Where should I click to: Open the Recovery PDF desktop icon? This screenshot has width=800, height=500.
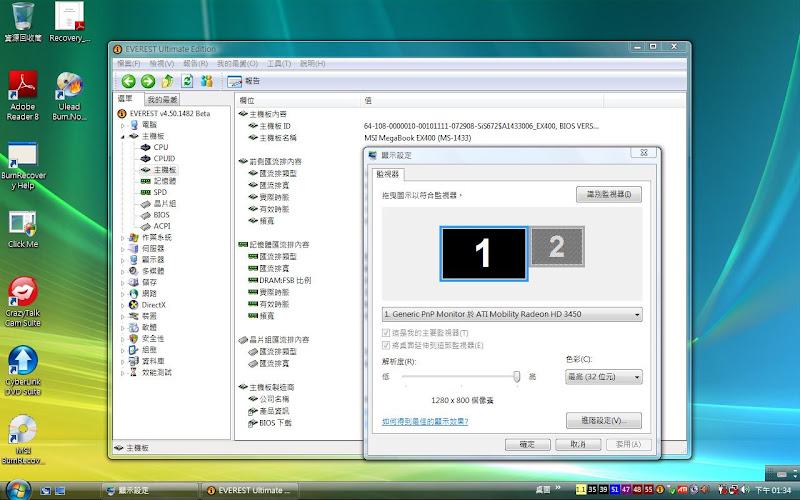[x=69, y=22]
